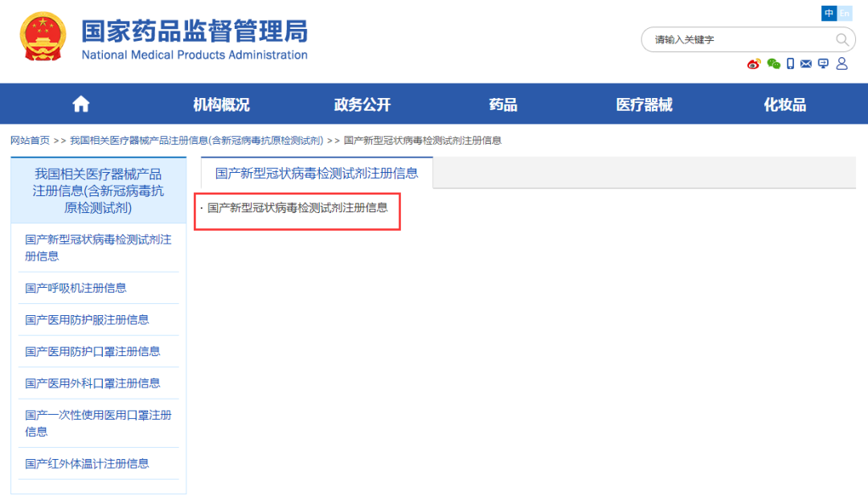Switch language to En

844,14
